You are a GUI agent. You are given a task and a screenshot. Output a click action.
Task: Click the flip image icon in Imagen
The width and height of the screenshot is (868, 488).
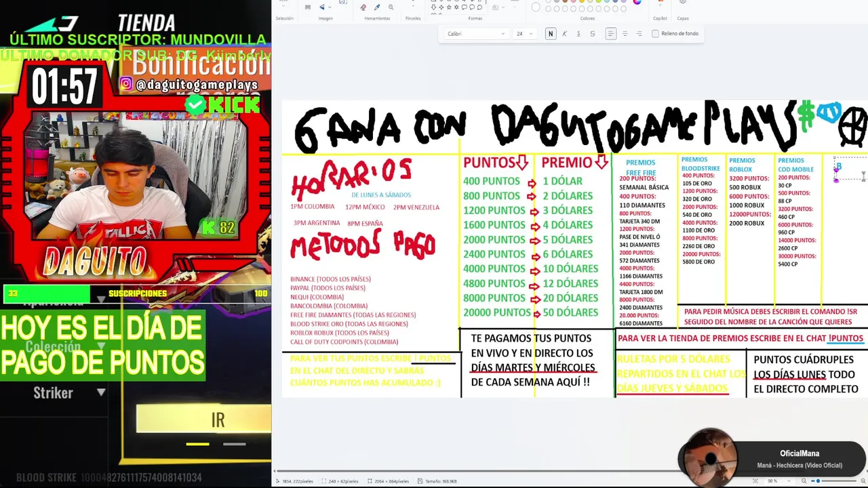[321, 7]
